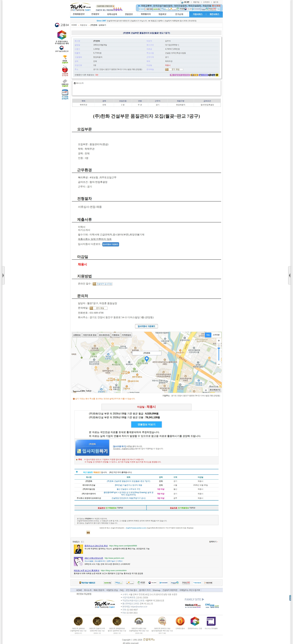Open the [KH건설] 기술연구소 정규직 채용 posting

click(128, 485)
